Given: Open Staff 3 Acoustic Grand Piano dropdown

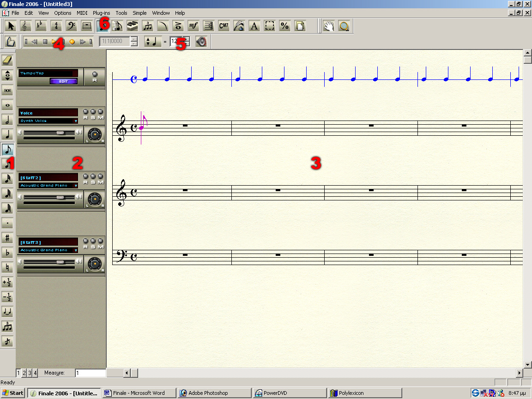Looking at the screenshot, I should 76,250.
